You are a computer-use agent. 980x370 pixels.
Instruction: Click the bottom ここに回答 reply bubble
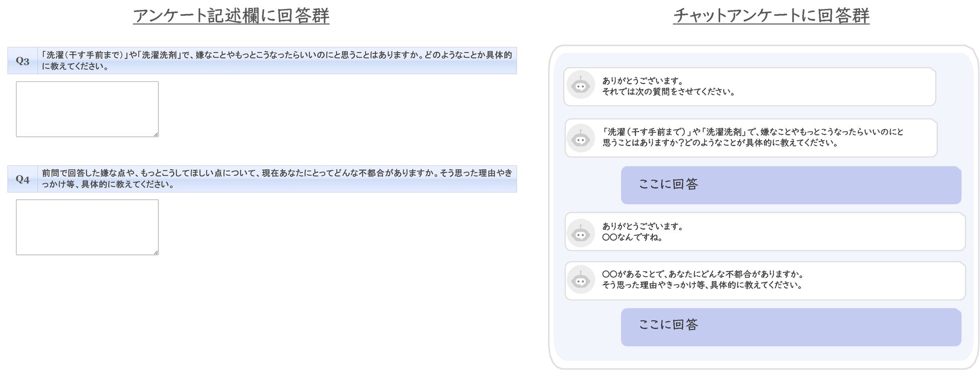(791, 327)
